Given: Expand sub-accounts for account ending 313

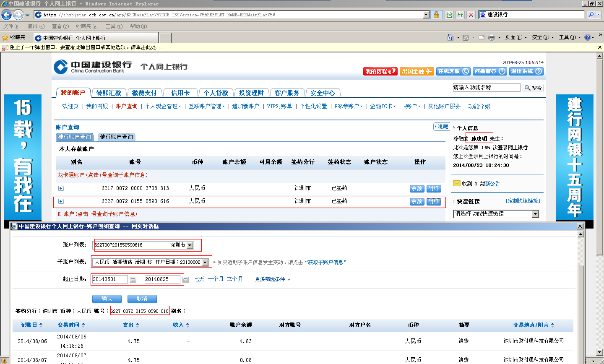Looking at the screenshot, I should tap(61, 188).
